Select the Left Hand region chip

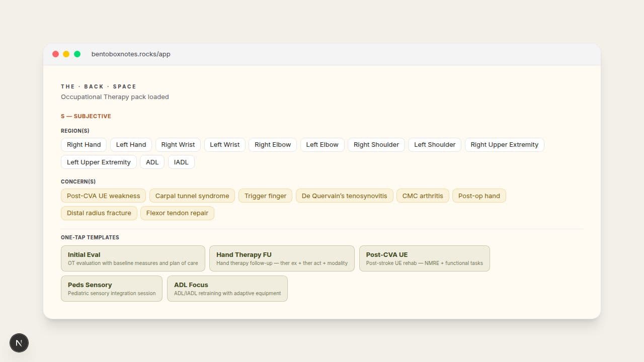[131, 145]
